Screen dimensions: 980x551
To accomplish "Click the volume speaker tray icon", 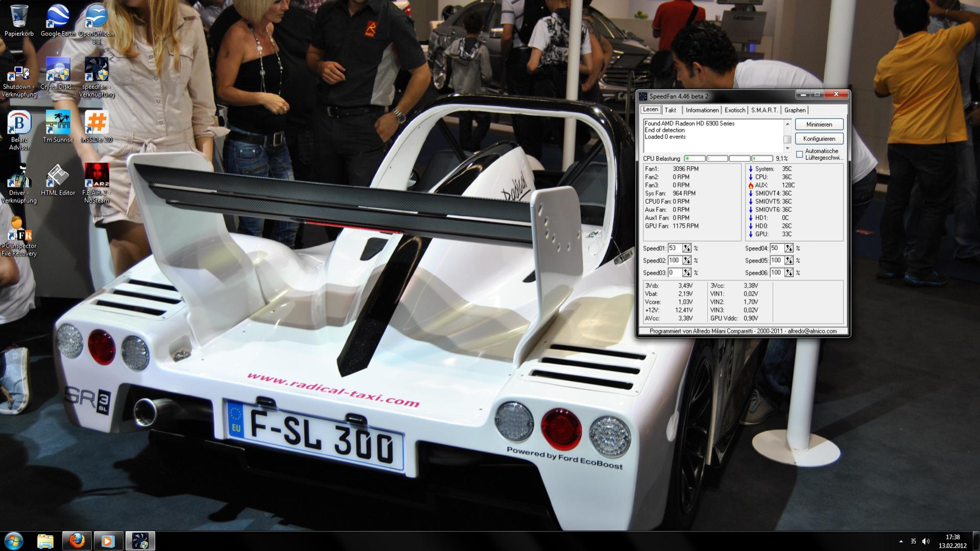I will tap(926, 541).
